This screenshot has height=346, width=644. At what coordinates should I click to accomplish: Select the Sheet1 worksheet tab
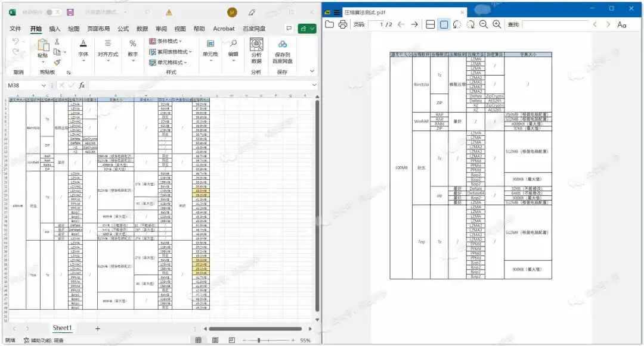pyautogui.click(x=62, y=328)
